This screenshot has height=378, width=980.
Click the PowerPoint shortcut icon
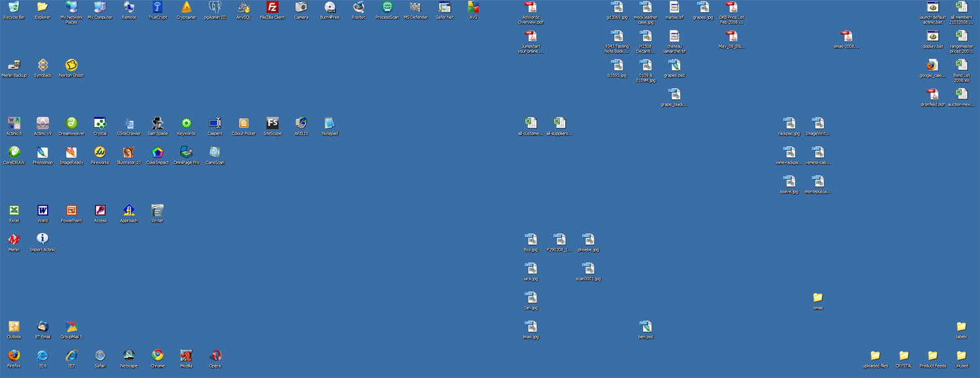point(72,211)
